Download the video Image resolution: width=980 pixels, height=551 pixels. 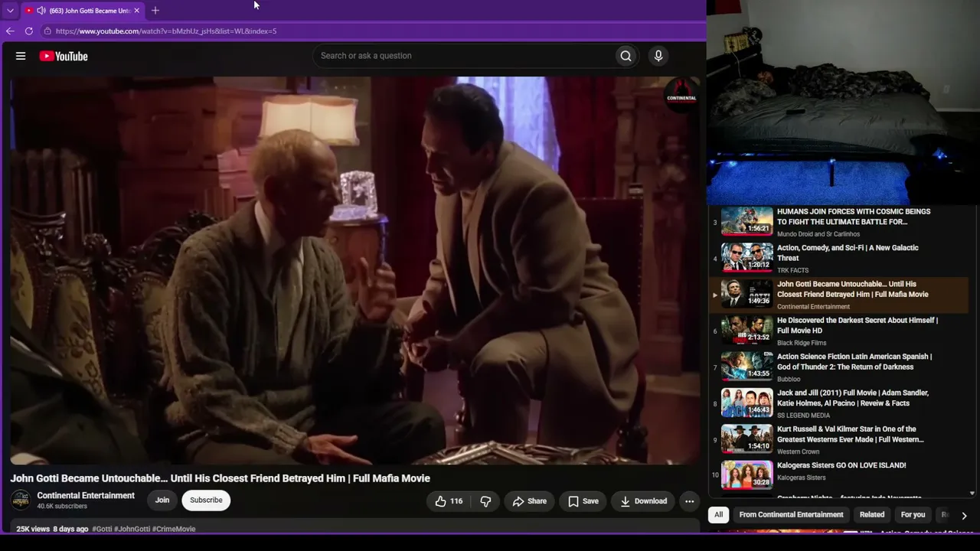click(643, 501)
